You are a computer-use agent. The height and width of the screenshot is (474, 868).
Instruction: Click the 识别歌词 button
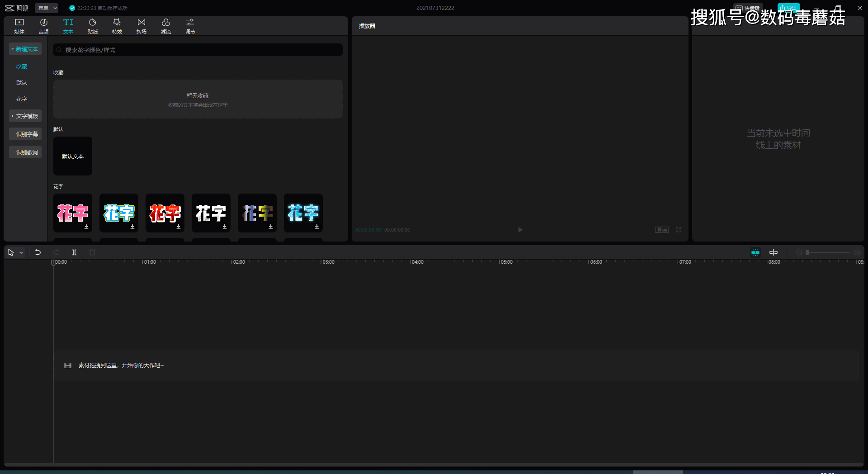click(25, 152)
